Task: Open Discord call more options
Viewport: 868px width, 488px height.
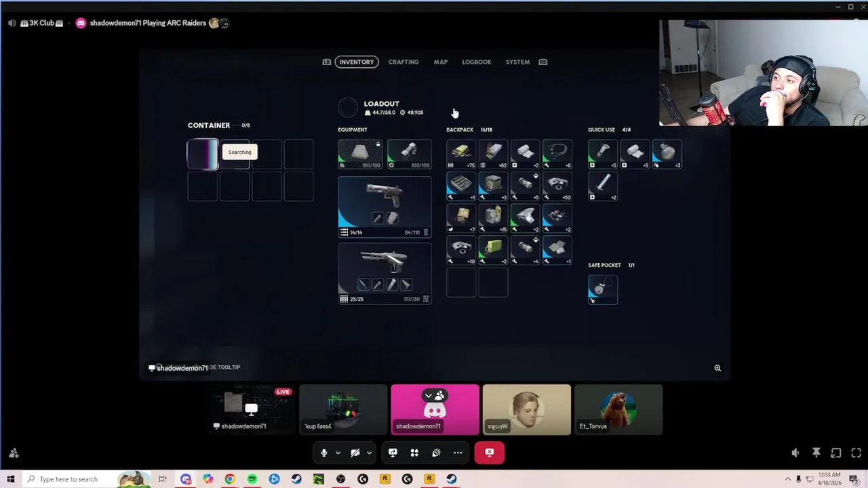Action: click(458, 453)
